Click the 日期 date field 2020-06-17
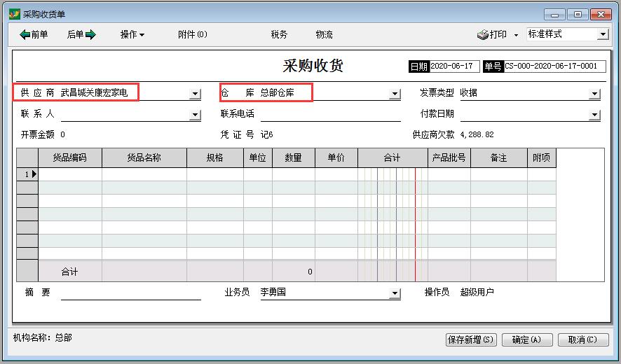This screenshot has width=621, height=364. tap(455, 66)
